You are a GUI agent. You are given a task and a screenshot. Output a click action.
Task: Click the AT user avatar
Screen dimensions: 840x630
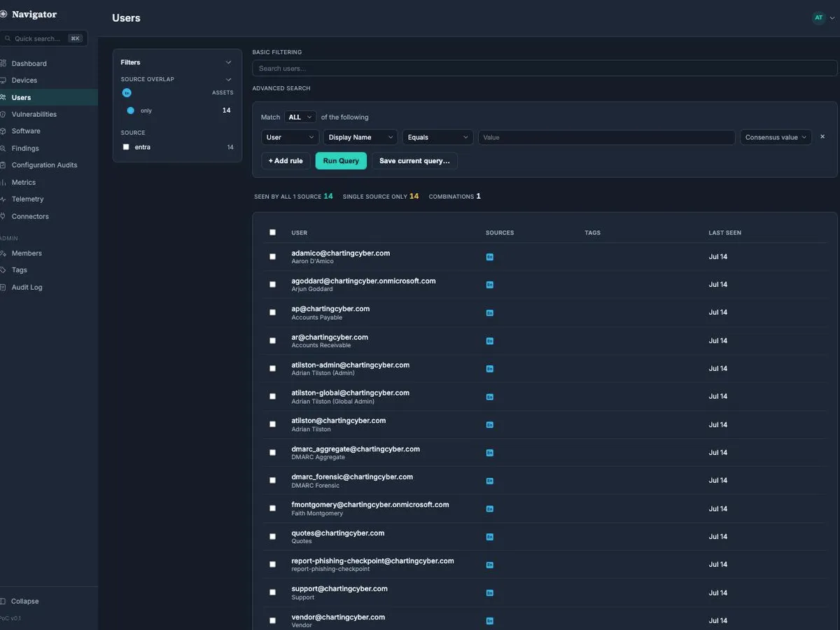coord(818,18)
